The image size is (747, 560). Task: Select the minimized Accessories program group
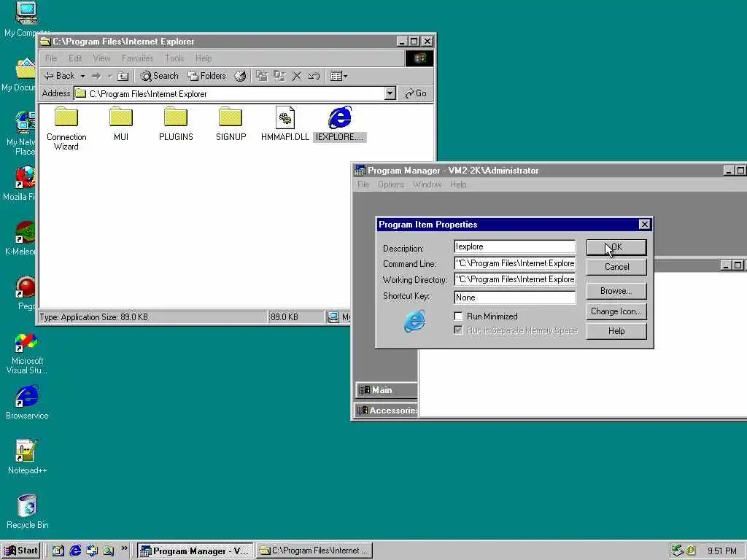[x=387, y=410]
